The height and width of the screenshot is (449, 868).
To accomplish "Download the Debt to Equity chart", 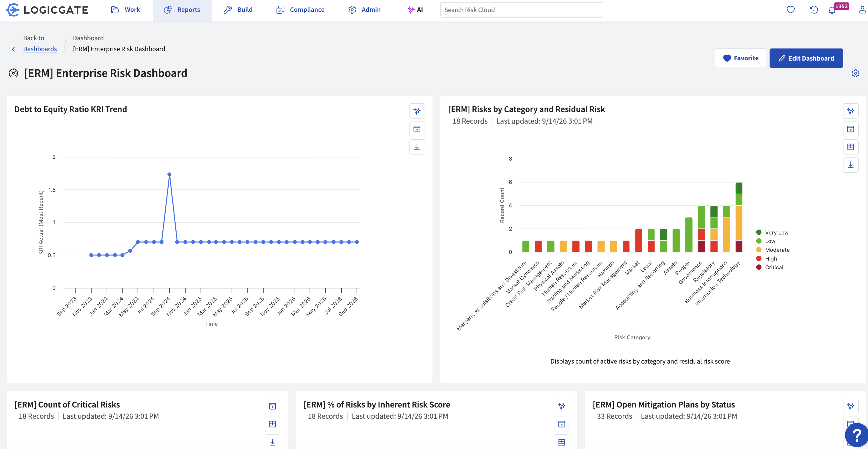I will coord(417,147).
